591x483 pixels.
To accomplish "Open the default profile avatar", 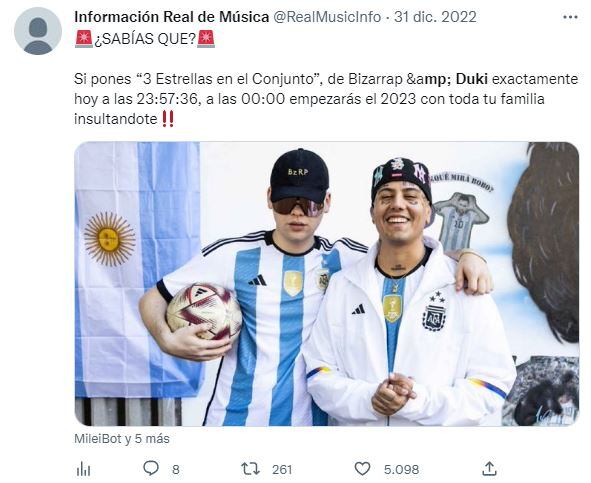I will [x=38, y=31].
